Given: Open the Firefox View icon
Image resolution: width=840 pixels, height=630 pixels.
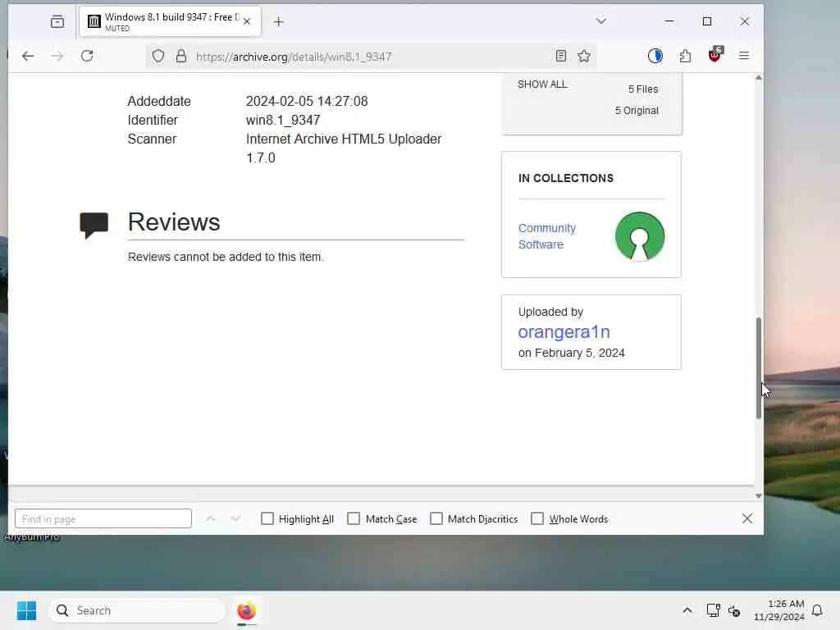Looking at the screenshot, I should (x=57, y=21).
